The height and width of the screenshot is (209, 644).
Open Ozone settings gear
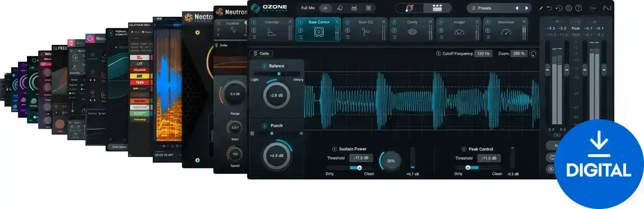[x=569, y=8]
